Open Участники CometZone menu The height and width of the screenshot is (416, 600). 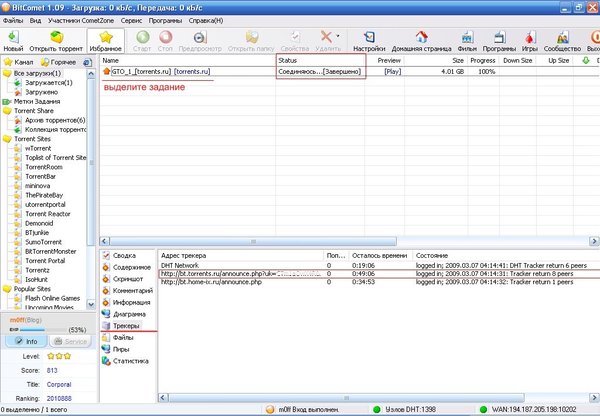[x=81, y=21]
